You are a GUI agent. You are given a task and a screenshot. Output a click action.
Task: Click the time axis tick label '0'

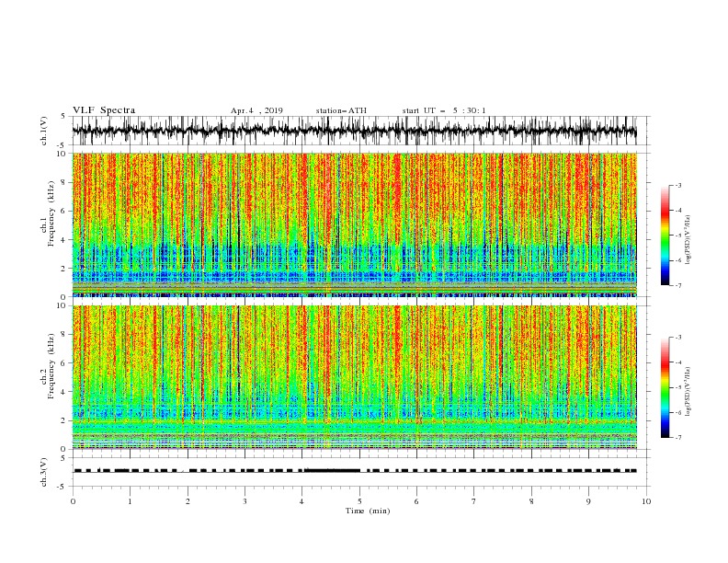coord(73,501)
